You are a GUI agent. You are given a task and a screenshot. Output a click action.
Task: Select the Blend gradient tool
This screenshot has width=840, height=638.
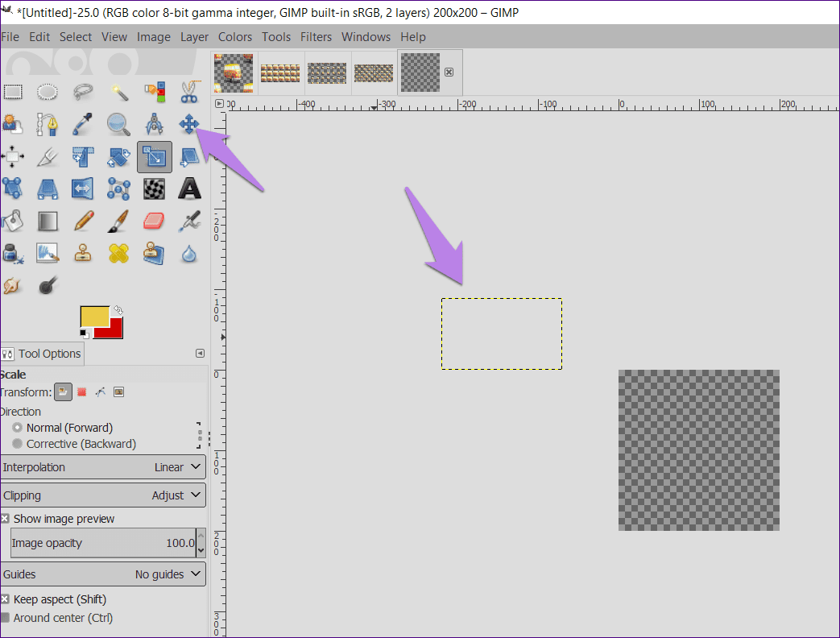coord(48,221)
